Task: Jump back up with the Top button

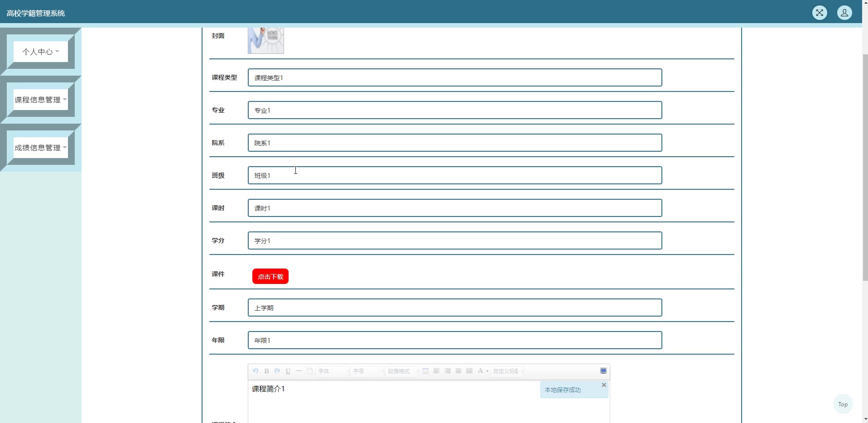Action: 843,404
